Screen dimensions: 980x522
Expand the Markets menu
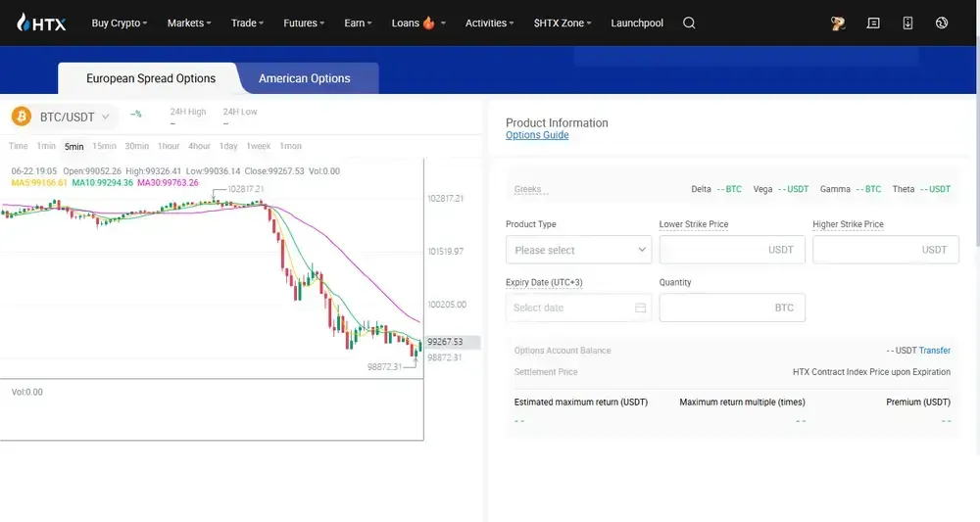coord(189,24)
